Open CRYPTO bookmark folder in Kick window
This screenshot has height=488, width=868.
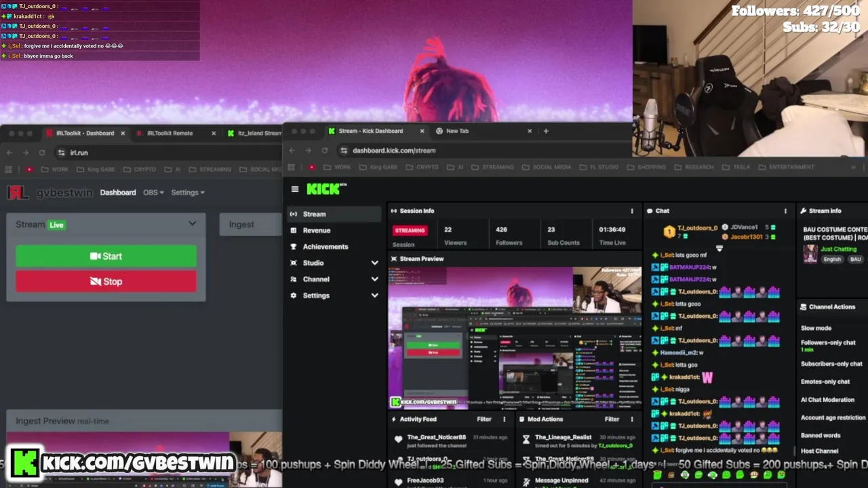coord(422,167)
